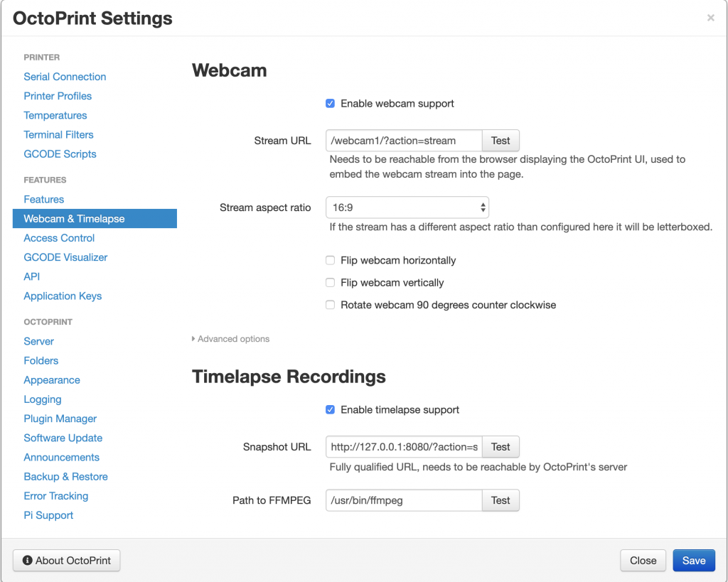Viewport: 728px width, 582px height.
Task: Test the Snapshot URL
Action: click(x=500, y=447)
